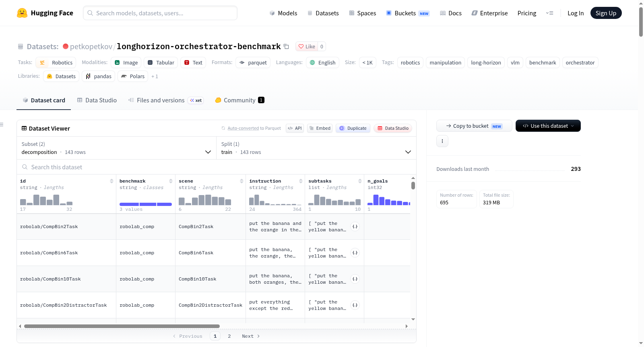Open the parquet format tag
This screenshot has height=347, width=644.
(253, 62)
